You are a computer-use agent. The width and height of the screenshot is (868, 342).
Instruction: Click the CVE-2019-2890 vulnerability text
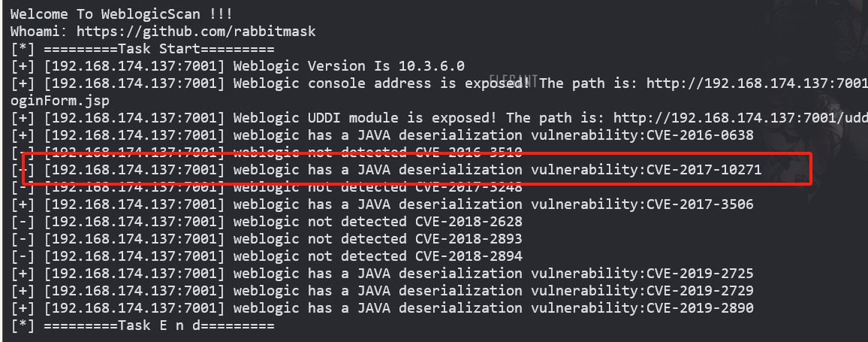point(700,308)
